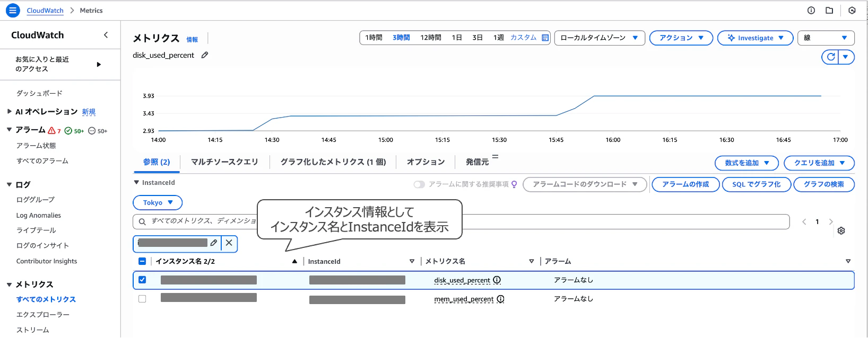Toggle アラームに関する推奨事項 switch
The image size is (868, 338).
click(x=419, y=184)
